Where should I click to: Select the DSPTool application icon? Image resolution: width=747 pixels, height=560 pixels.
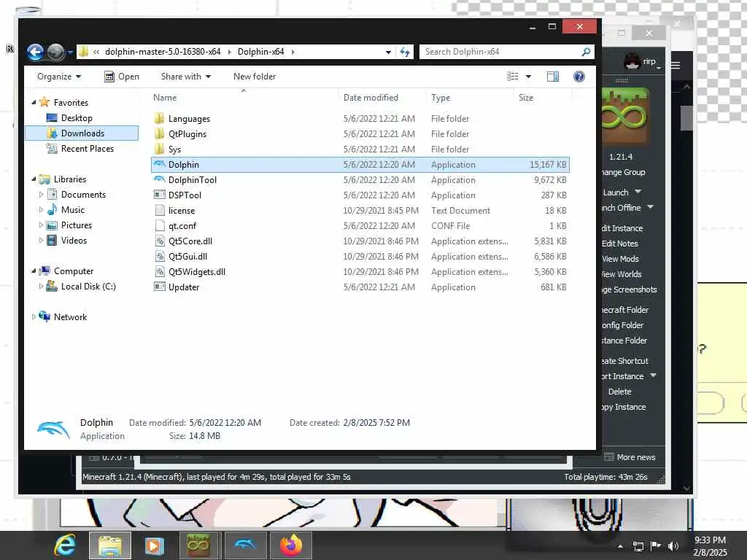(x=160, y=195)
